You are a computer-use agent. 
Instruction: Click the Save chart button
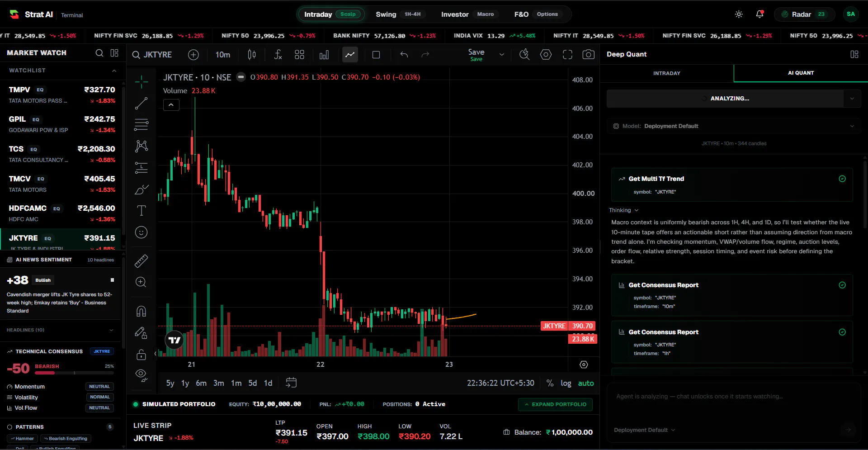click(x=476, y=55)
